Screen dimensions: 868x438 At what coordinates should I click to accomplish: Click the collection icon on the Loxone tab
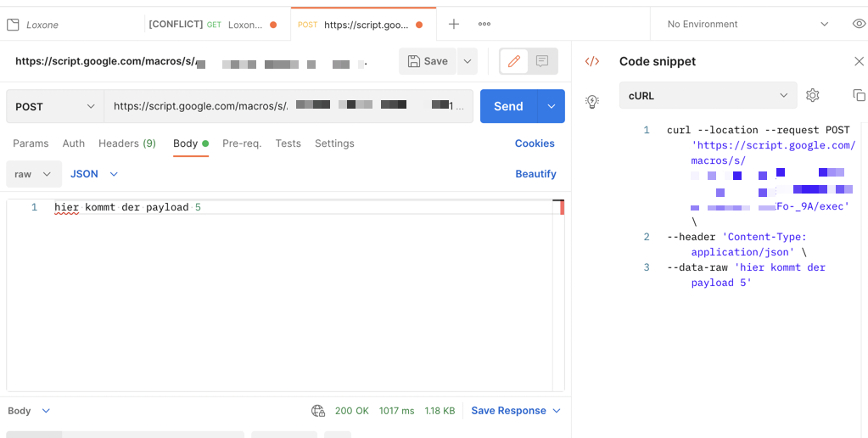coord(13,25)
